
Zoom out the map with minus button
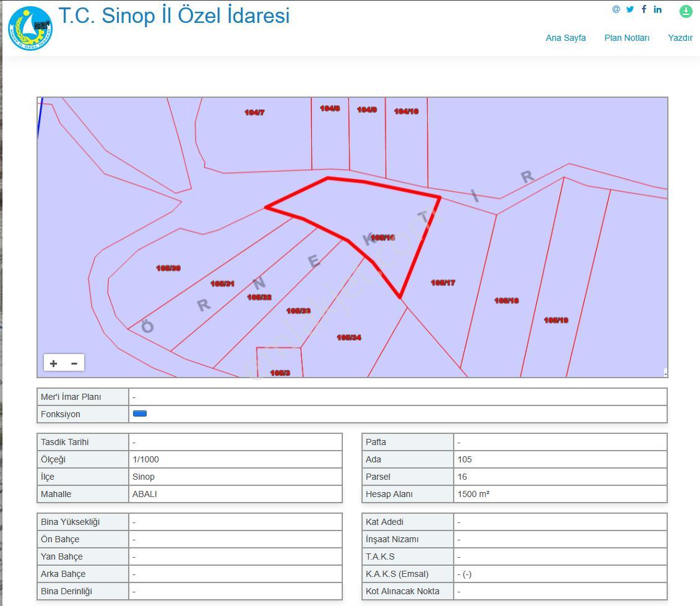[74, 363]
